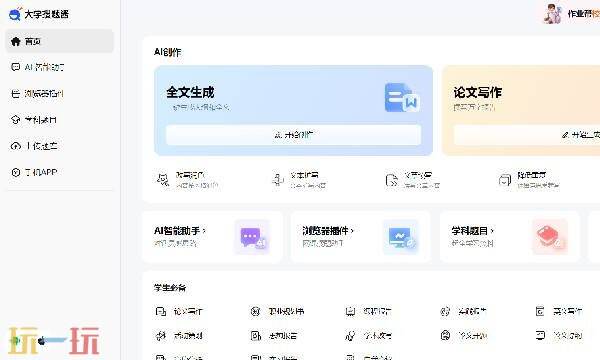600x360 pixels.
Task: Open the 论文写作 orange card
Action: click(521, 111)
